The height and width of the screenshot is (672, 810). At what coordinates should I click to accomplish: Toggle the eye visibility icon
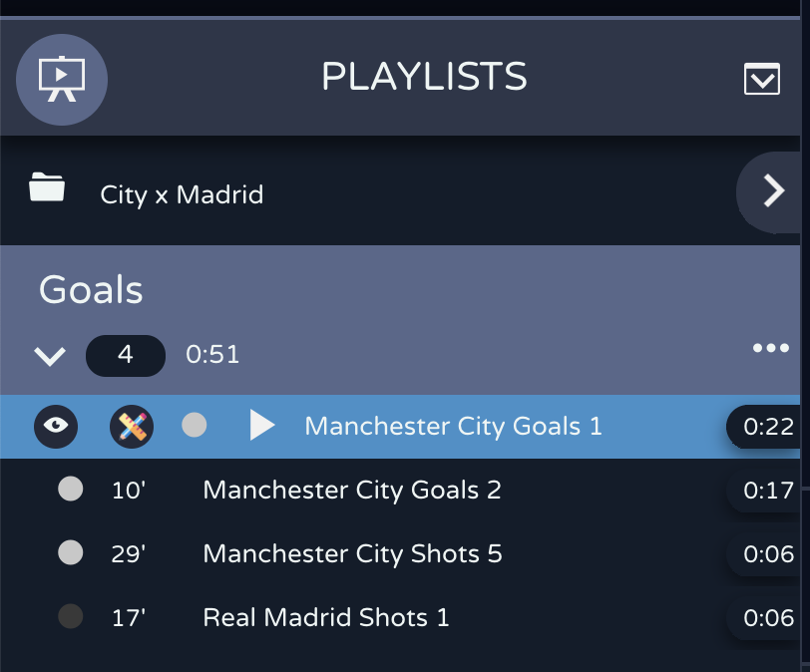56,427
